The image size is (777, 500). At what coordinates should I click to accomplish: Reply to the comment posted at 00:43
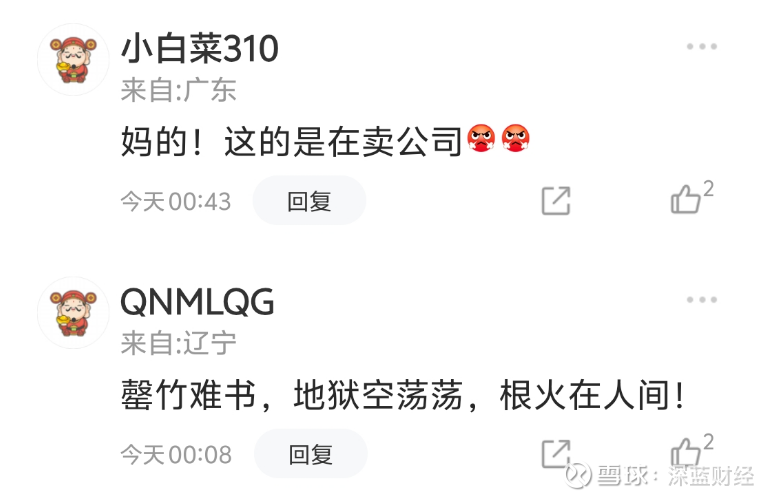[309, 201]
